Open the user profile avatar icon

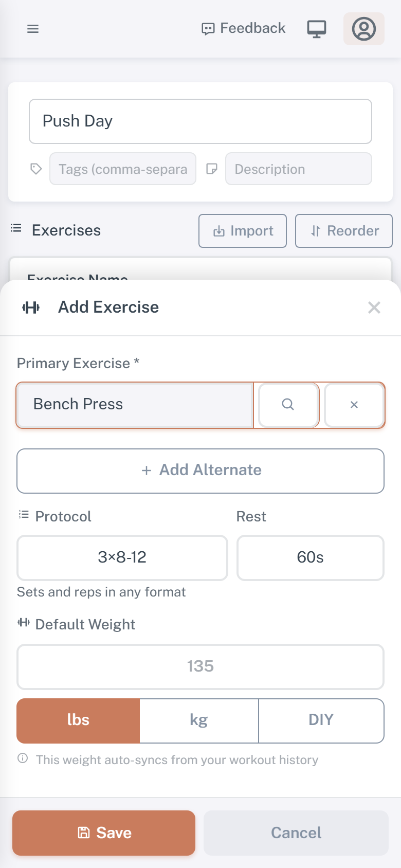pyautogui.click(x=363, y=29)
